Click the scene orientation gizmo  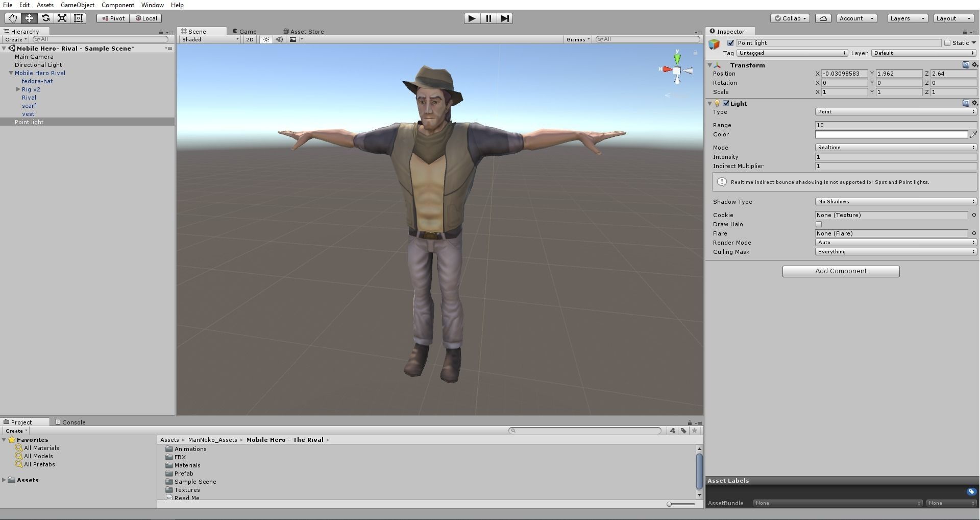coord(676,70)
